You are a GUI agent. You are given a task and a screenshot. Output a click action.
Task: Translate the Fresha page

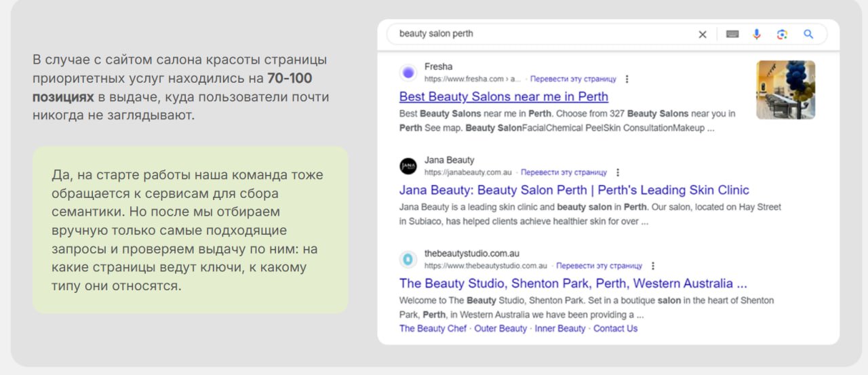point(573,79)
